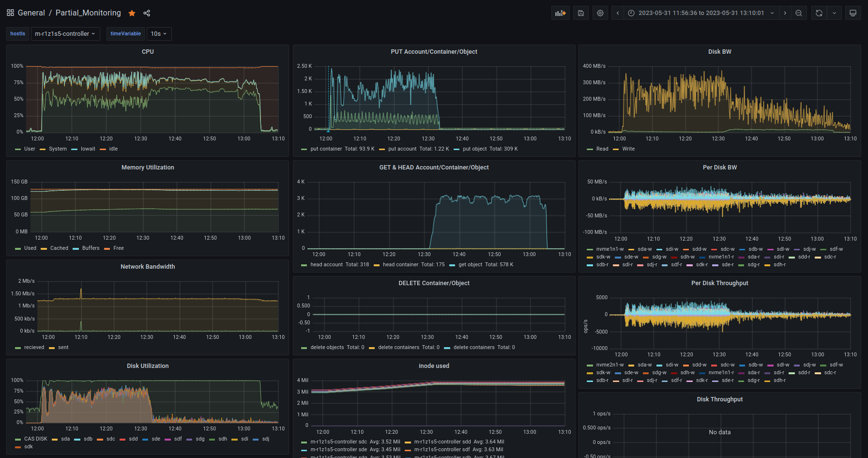Refresh the dashboard

819,13
